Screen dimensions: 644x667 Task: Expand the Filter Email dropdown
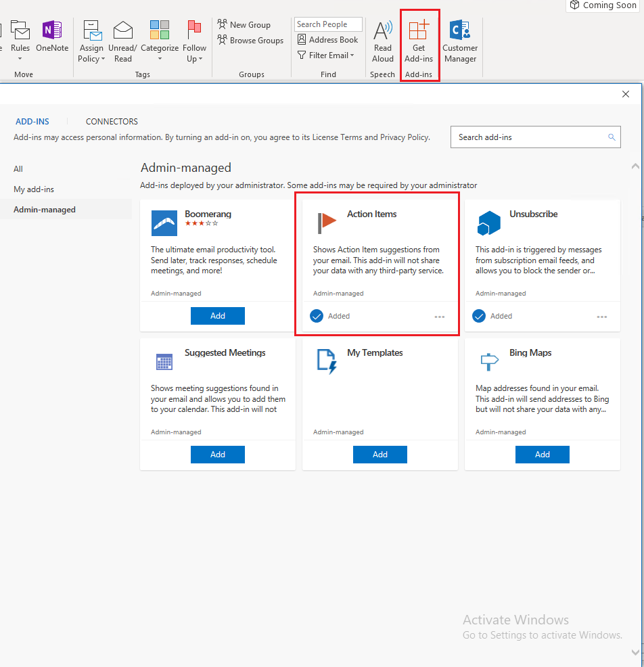point(326,55)
